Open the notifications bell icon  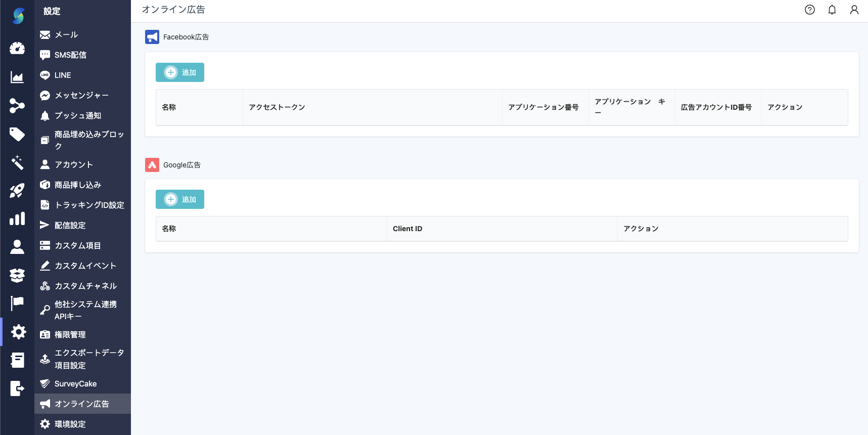[832, 10]
